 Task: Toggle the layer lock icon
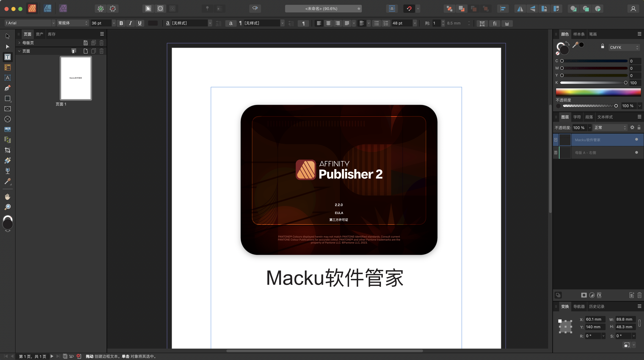(x=639, y=127)
